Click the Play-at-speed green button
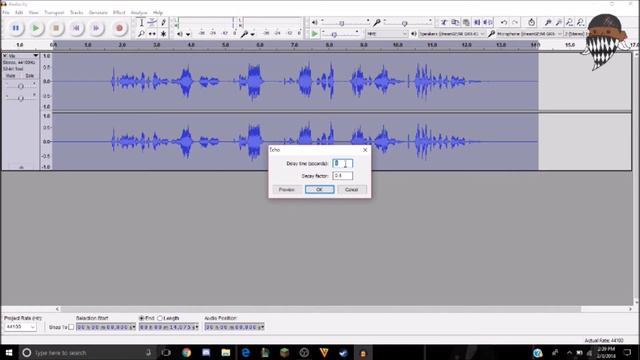The image size is (640, 360). [314, 33]
